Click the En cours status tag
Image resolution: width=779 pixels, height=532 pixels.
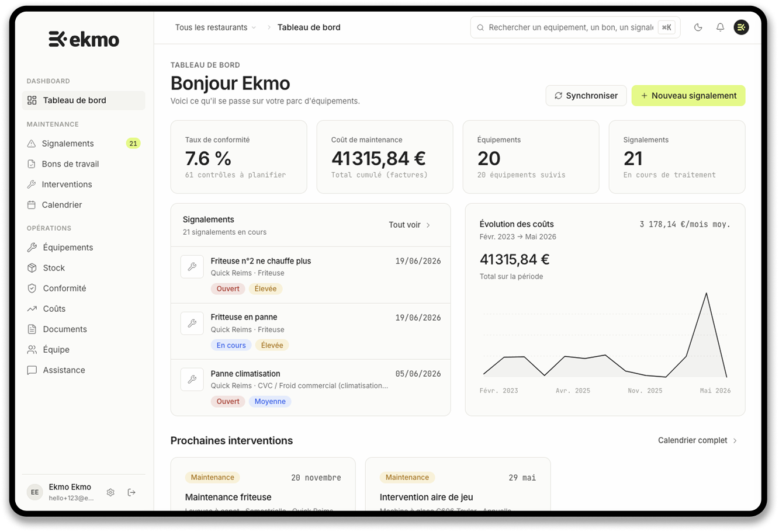pyautogui.click(x=231, y=346)
